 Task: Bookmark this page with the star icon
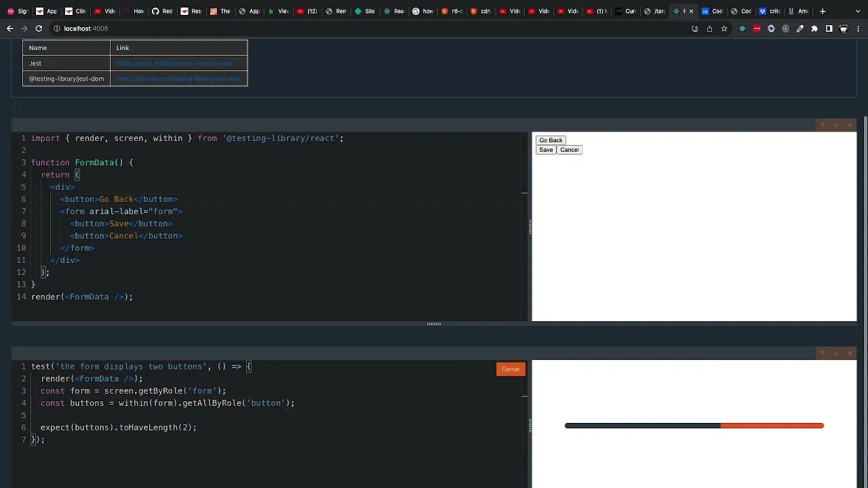click(724, 28)
